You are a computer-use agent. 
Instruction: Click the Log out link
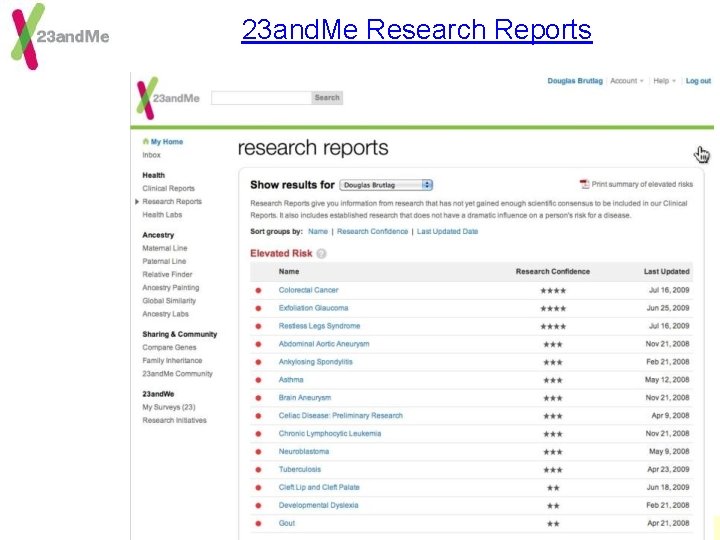pyautogui.click(x=698, y=81)
